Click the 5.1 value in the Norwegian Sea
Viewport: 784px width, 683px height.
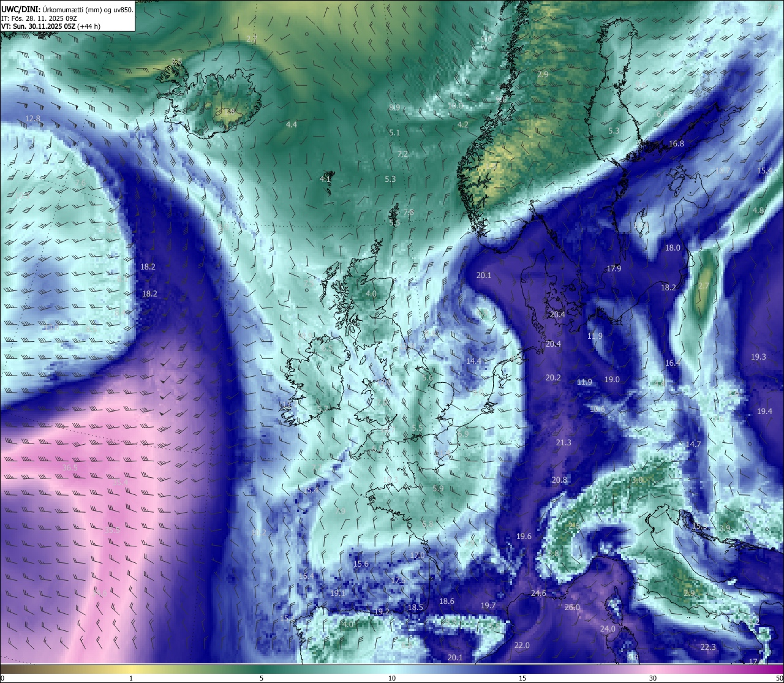tap(394, 132)
